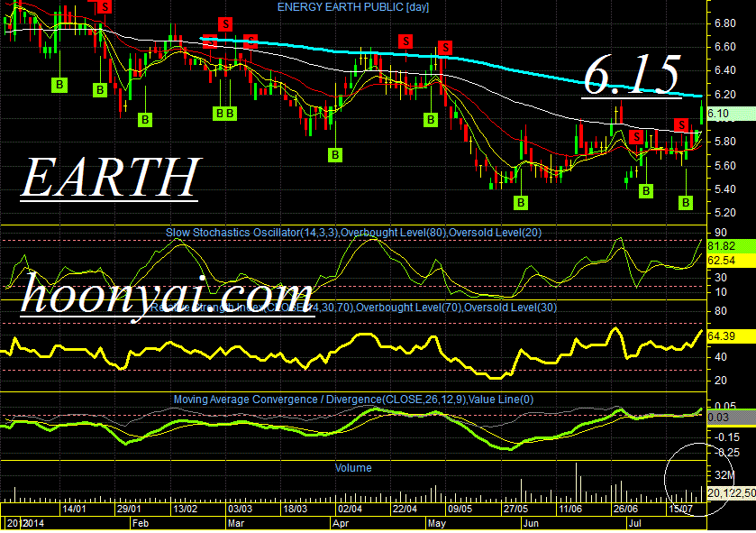Click the 22/04 date label
Screen dimensions: 756x533
click(x=405, y=509)
